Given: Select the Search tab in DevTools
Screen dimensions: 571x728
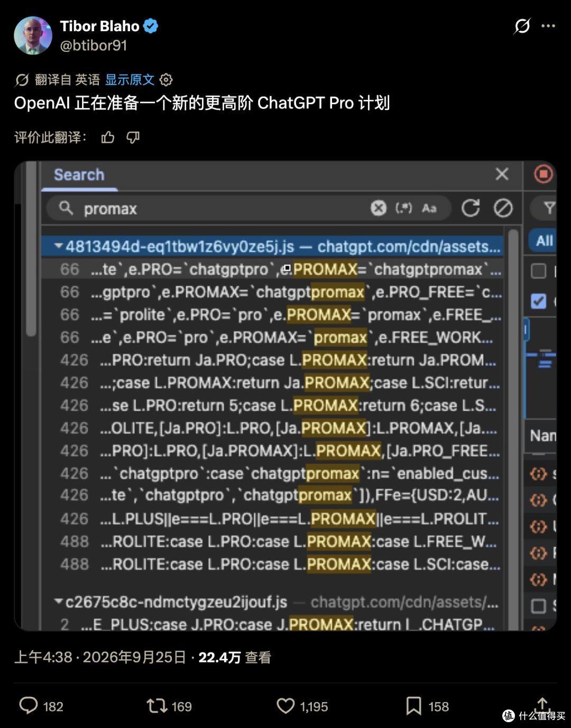Looking at the screenshot, I should coord(79,175).
